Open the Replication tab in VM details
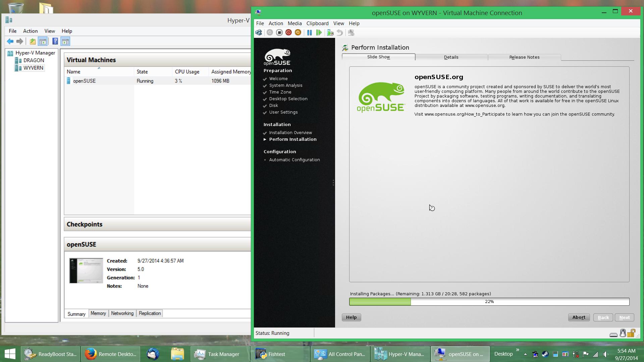Screen dimensions: 644x362 [150, 313]
